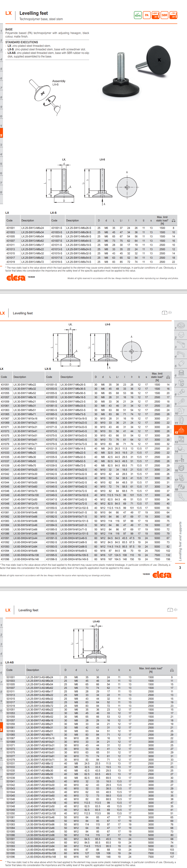Click description 'LX.25-SW13-AS-M6x24'

click(x=40, y=677)
